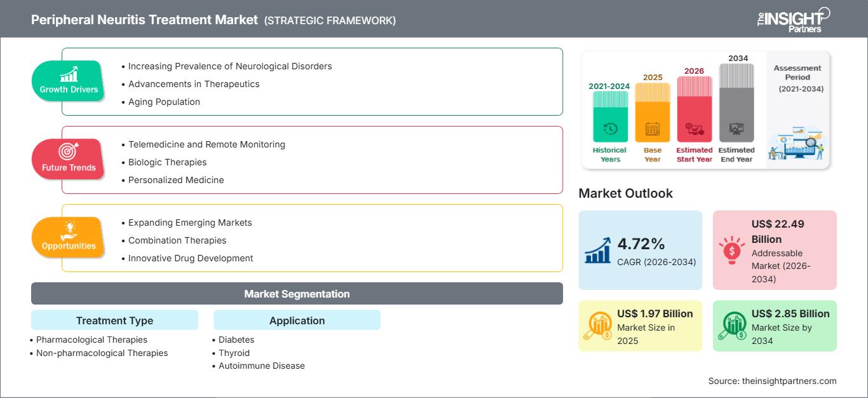Screen dimensions: 868x398
Task: Select the Growth Drivers label
Action: click(69, 90)
